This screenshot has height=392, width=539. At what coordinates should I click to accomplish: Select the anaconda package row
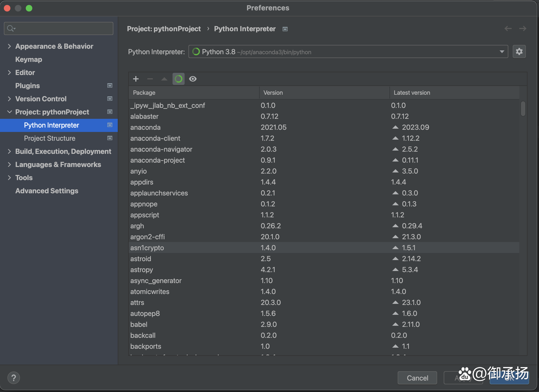tap(324, 127)
